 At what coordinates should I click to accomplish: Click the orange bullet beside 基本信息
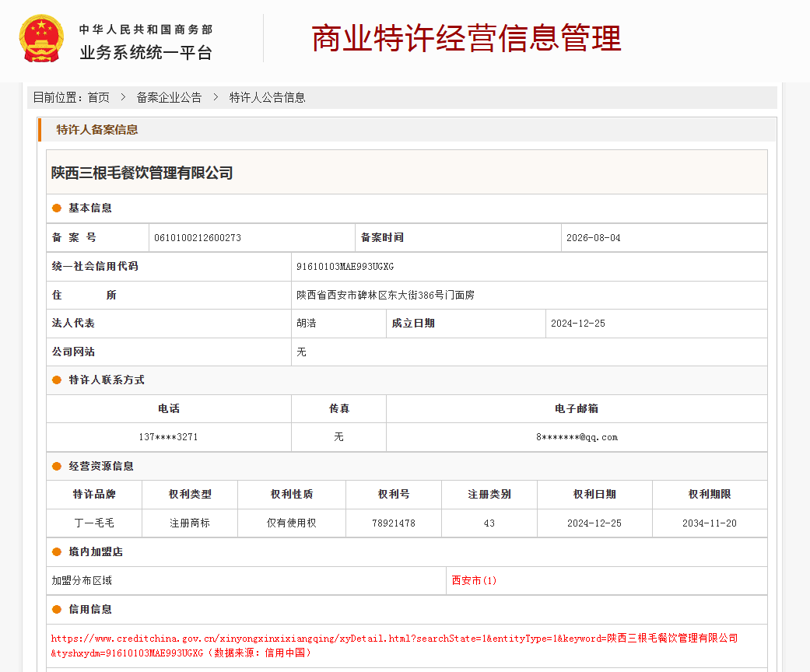point(57,208)
